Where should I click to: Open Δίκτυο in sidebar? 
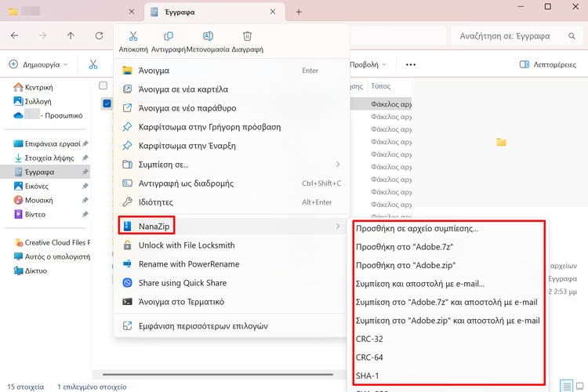tap(31, 270)
